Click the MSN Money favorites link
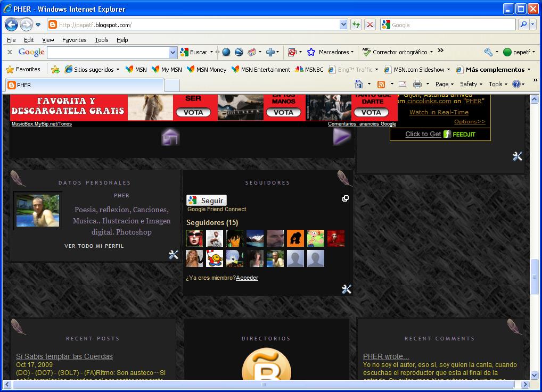 (207, 70)
